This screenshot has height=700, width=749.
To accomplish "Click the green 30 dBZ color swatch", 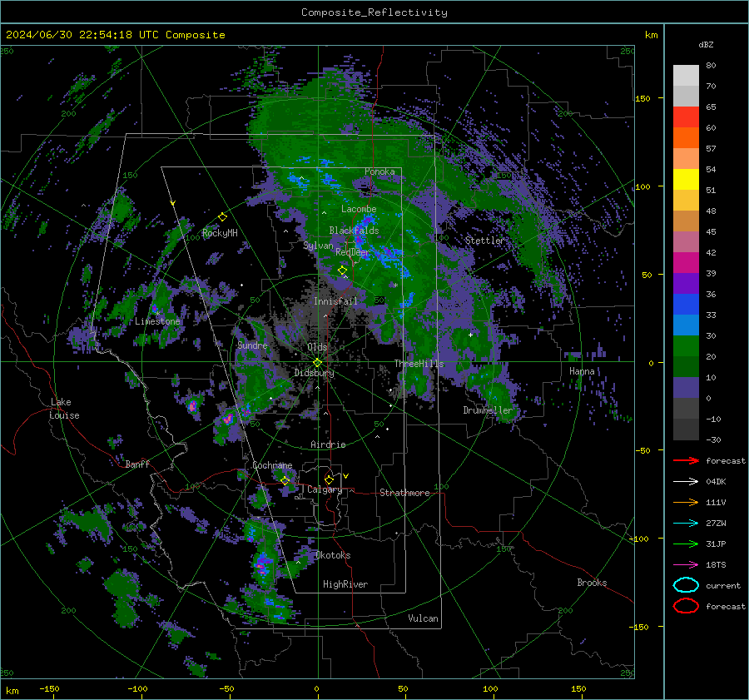I will 686,346.
